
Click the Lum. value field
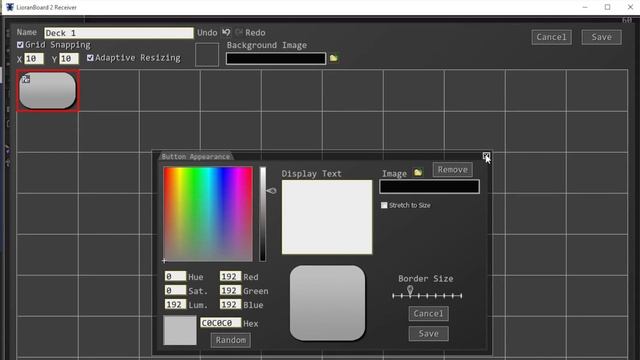(x=175, y=304)
